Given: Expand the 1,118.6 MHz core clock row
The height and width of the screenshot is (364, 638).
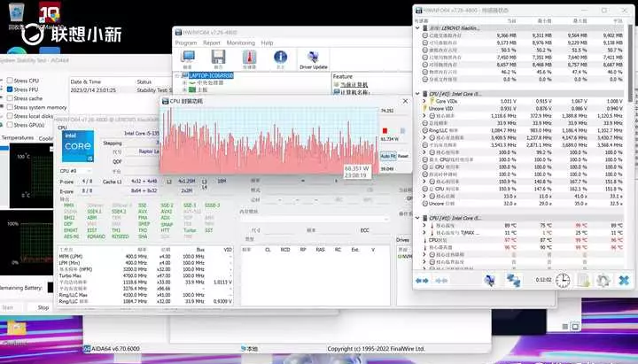Looking at the screenshot, I should point(424,115).
